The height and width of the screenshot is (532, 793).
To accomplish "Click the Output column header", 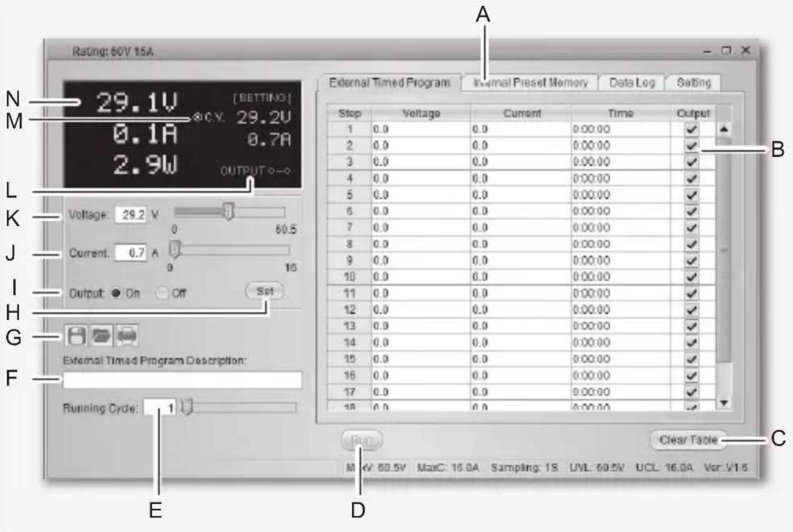I will tap(694, 113).
